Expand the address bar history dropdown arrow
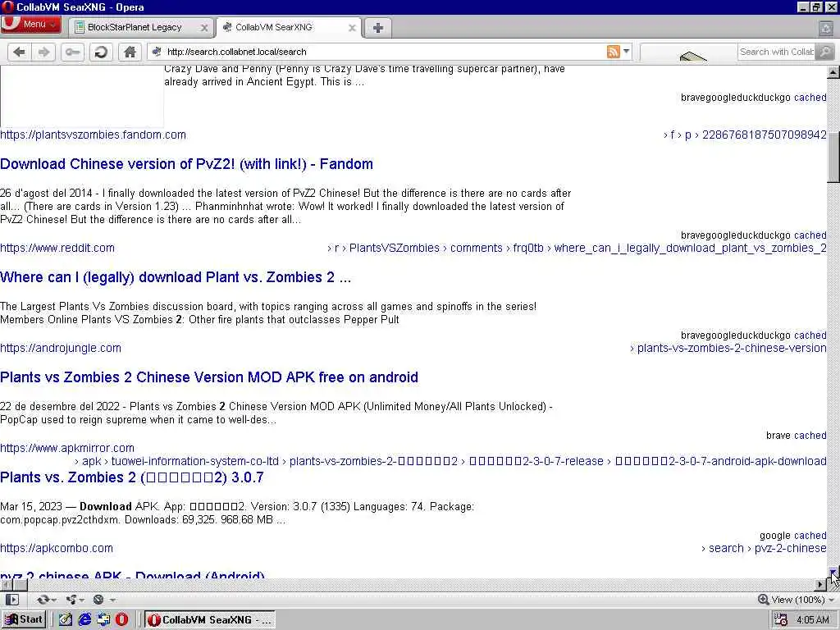840x630 pixels. (626, 52)
